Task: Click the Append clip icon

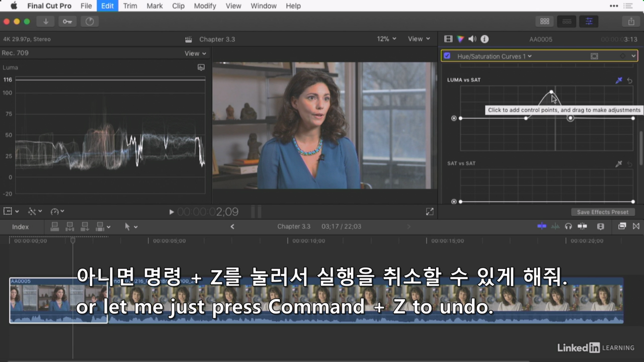Action: coord(85,227)
